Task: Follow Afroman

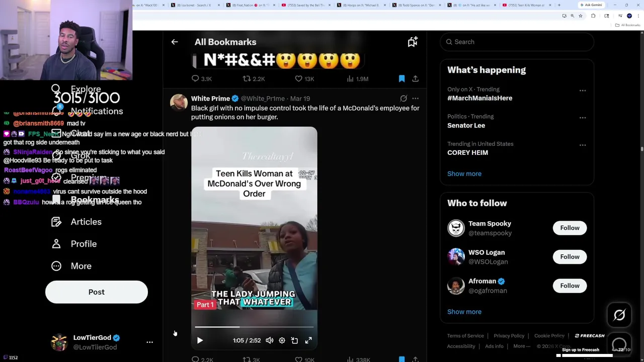Action: tap(570, 286)
